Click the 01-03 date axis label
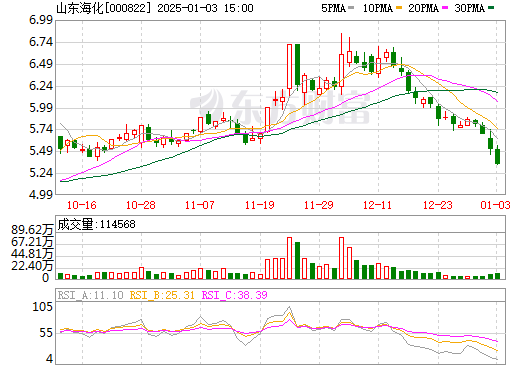520x365 pixels. coord(496,205)
